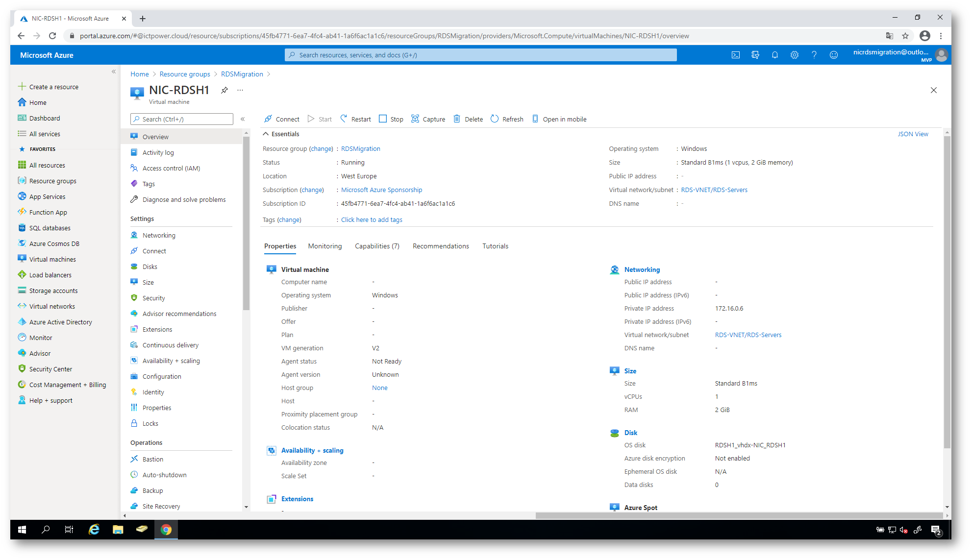Open Azure Cosmos DB in favorites
Image resolution: width=972 pixels, height=560 pixels.
[x=49, y=243]
